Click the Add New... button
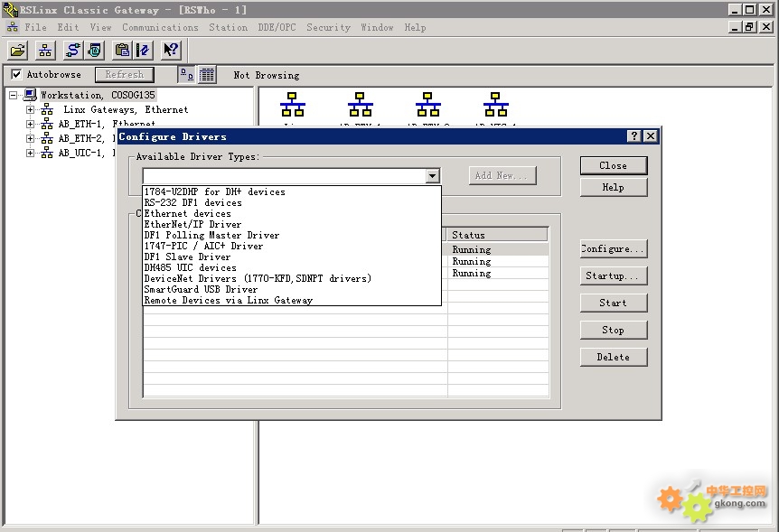779x532 pixels. pos(502,175)
